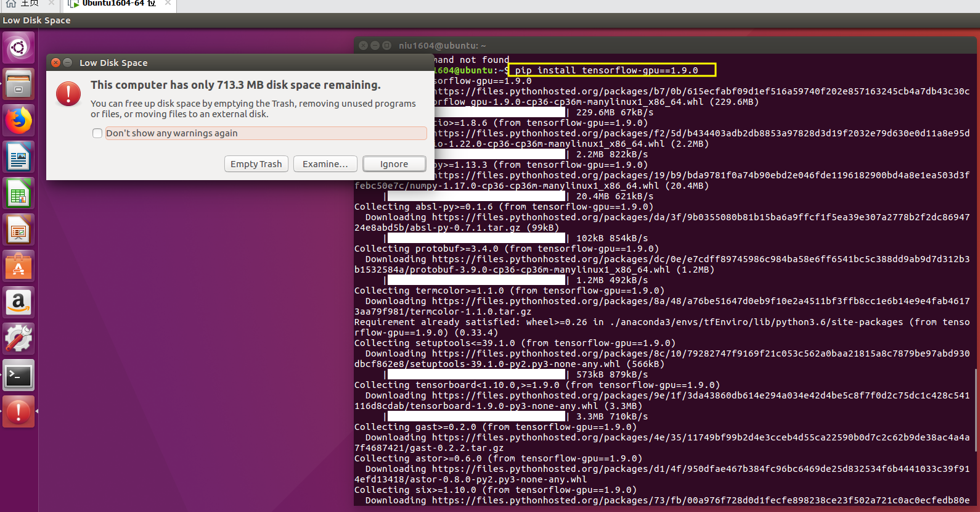This screenshot has height=512, width=980.
Task: Open System Settings from the dock
Action: tap(18, 339)
